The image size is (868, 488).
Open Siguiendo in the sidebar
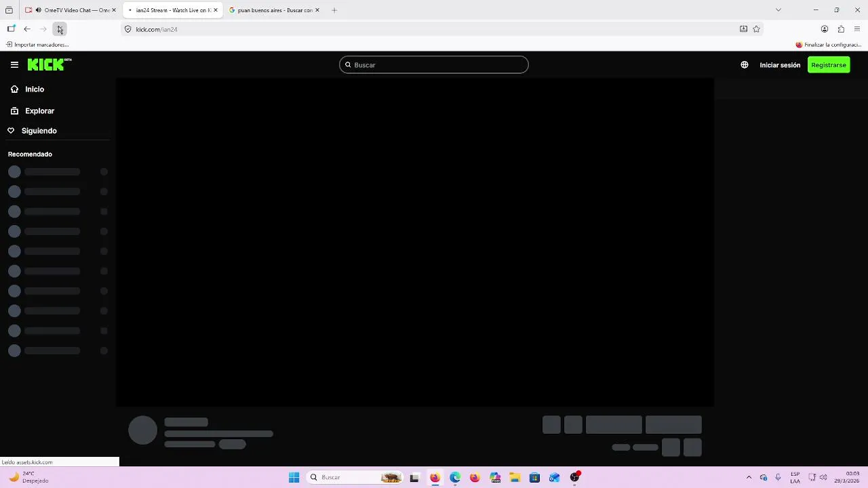pyautogui.click(x=33, y=131)
